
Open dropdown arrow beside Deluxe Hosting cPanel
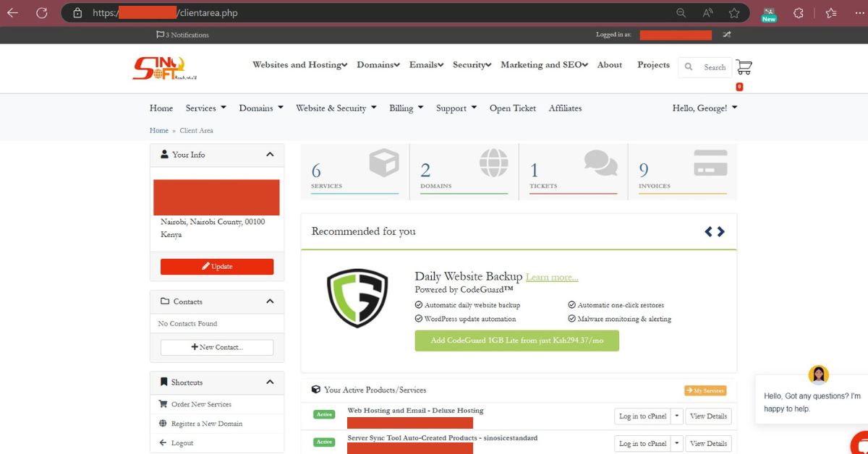click(x=677, y=416)
